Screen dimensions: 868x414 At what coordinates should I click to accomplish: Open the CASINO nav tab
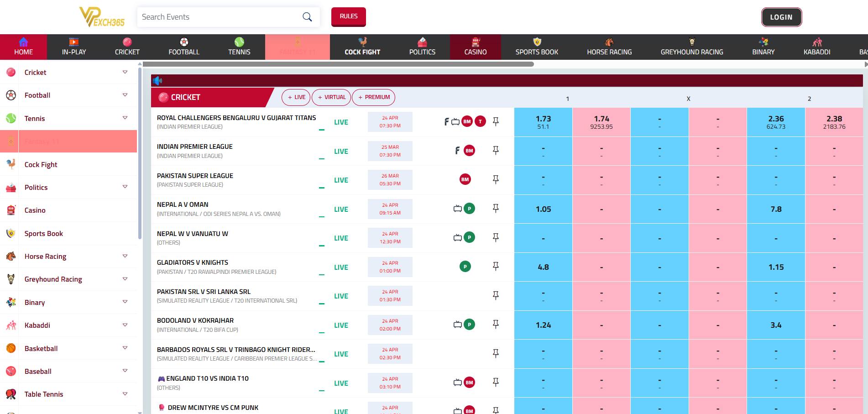[x=476, y=47]
